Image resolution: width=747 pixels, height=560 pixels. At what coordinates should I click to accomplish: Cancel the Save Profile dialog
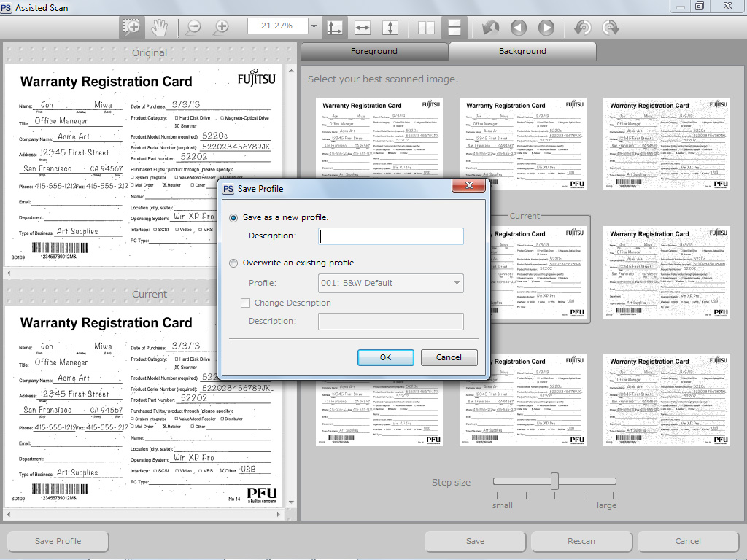click(x=449, y=357)
